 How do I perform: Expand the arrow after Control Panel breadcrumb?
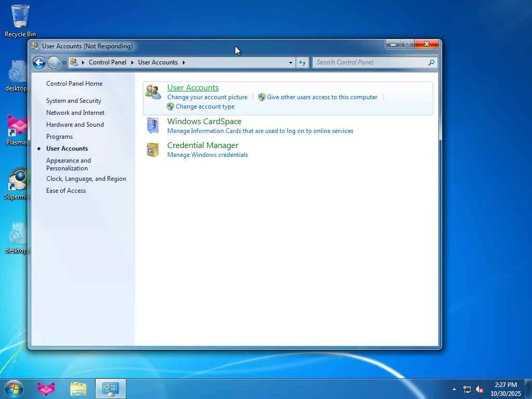tap(132, 62)
